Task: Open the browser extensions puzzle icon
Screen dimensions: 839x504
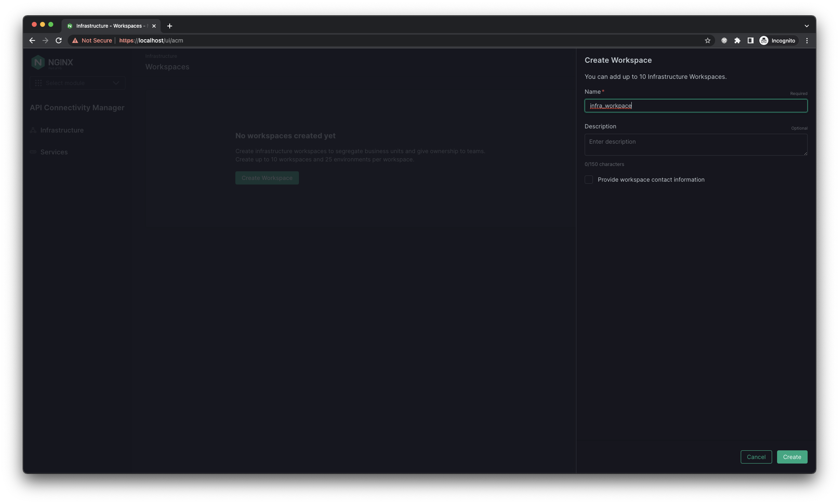Action: pyautogui.click(x=737, y=40)
